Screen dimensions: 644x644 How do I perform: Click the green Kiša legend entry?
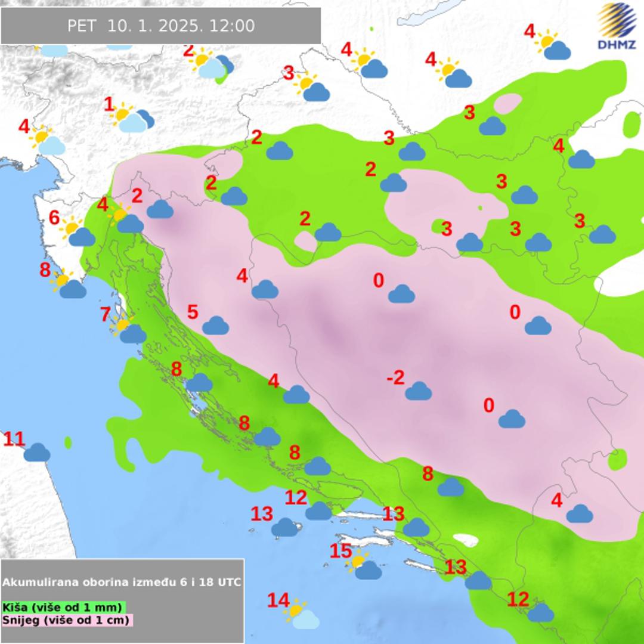(63, 607)
